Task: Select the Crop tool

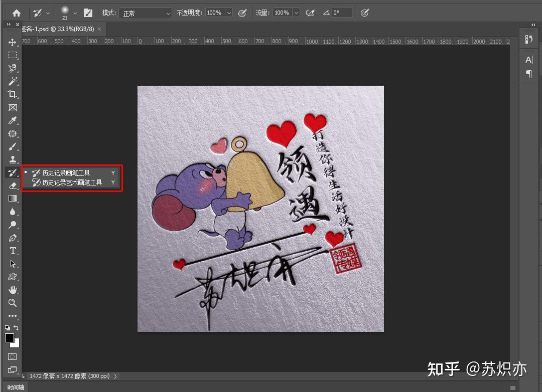Action: (13, 94)
